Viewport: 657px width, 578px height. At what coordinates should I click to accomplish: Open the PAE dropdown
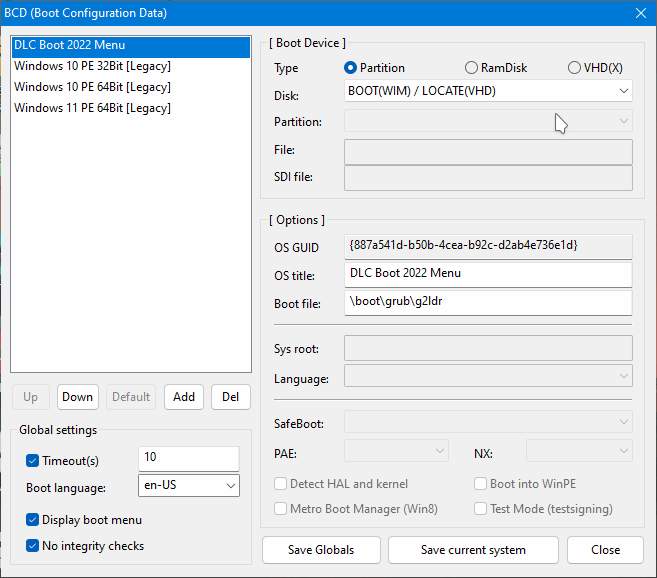396,451
